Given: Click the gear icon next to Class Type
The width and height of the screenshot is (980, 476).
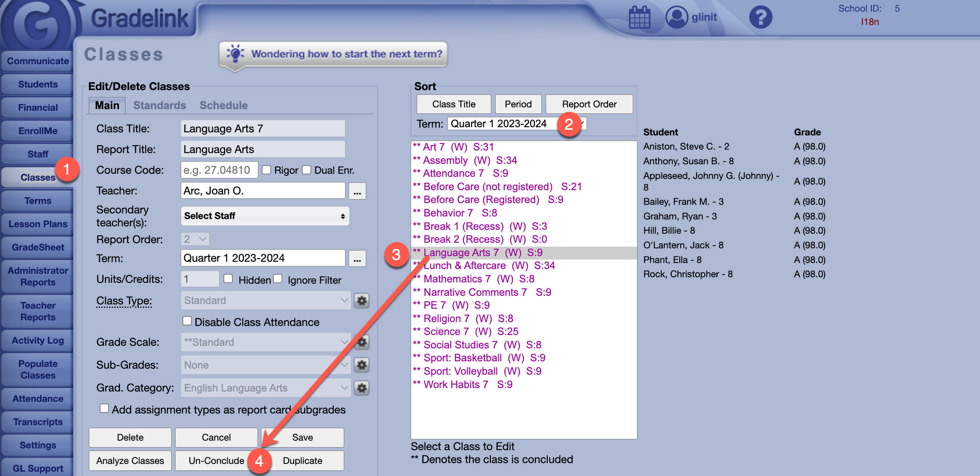Looking at the screenshot, I should pyautogui.click(x=361, y=301).
